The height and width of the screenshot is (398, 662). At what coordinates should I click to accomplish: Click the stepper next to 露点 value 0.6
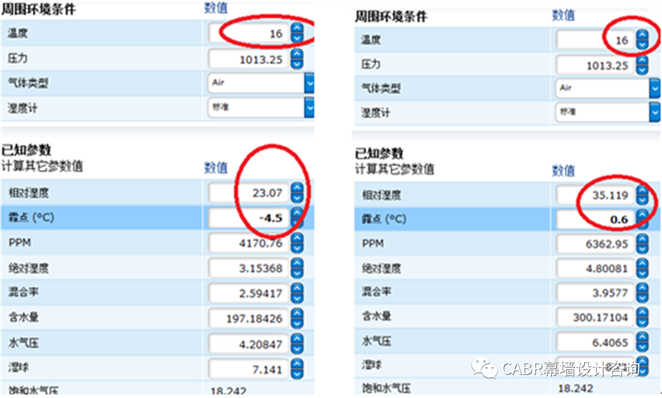[x=643, y=219]
